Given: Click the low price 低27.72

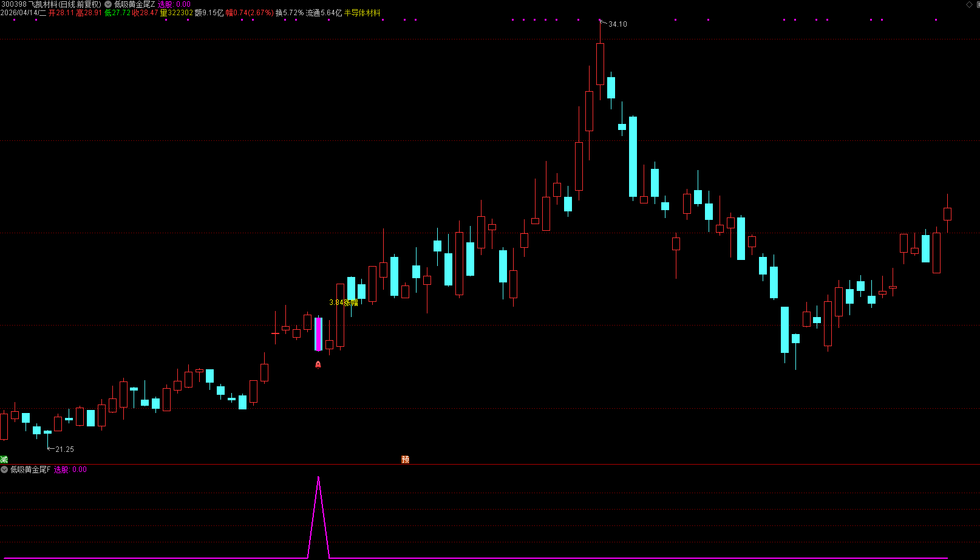Looking at the screenshot, I should [x=118, y=13].
